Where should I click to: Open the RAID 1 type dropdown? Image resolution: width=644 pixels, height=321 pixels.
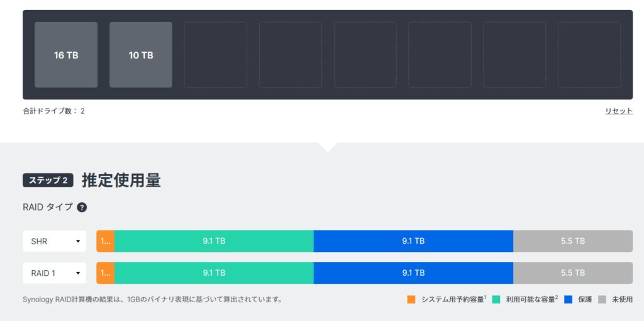pos(55,273)
